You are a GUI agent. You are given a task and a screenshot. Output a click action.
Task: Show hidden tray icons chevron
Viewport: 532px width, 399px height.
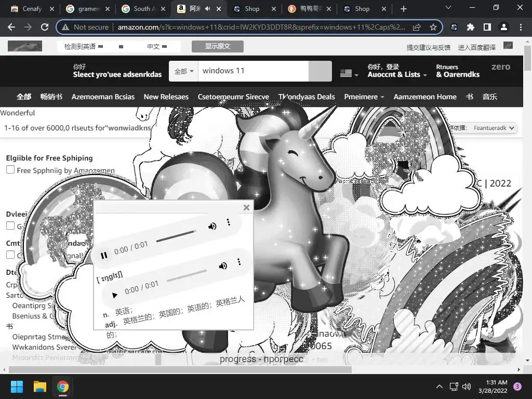pyautogui.click(x=440, y=387)
